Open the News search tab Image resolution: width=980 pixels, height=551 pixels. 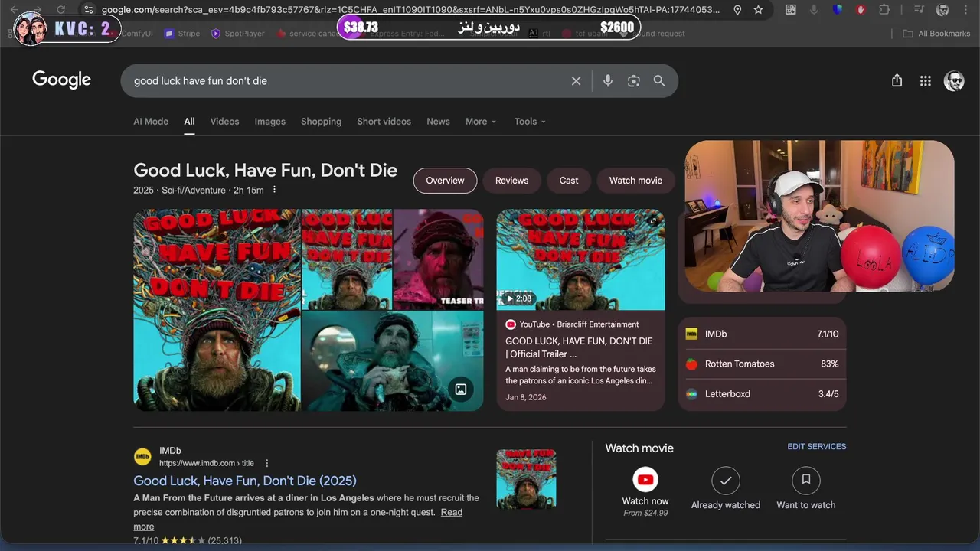[x=438, y=122]
